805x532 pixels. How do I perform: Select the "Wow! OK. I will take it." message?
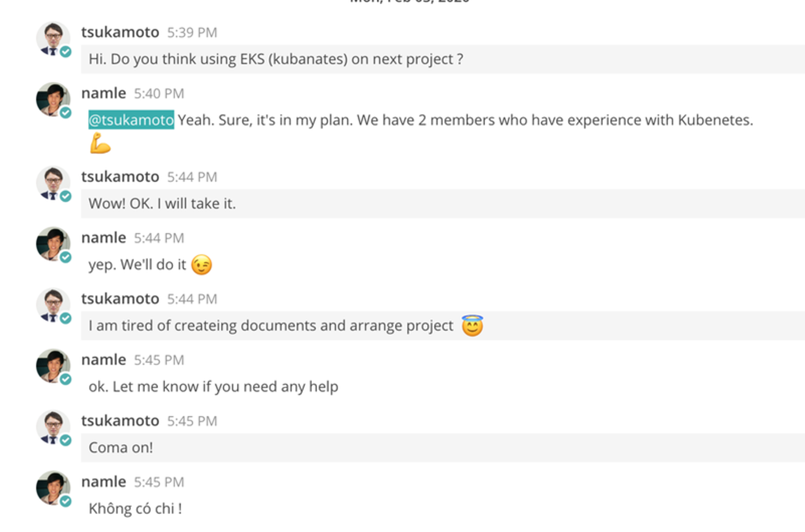coord(162,204)
